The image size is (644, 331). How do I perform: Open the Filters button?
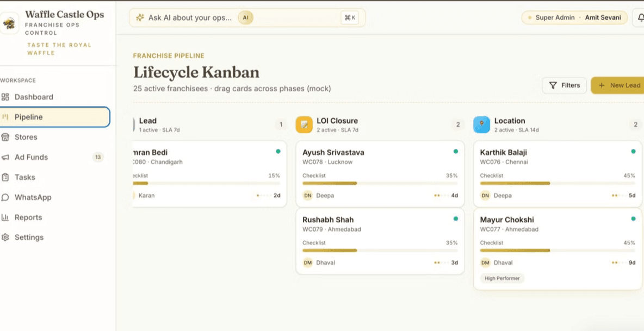(x=565, y=85)
